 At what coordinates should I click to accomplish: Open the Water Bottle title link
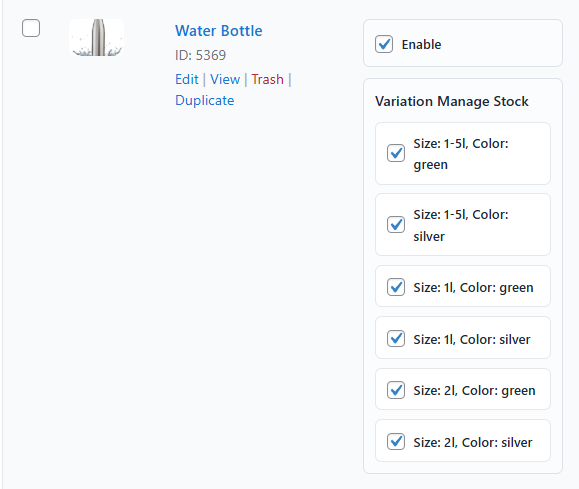[219, 31]
